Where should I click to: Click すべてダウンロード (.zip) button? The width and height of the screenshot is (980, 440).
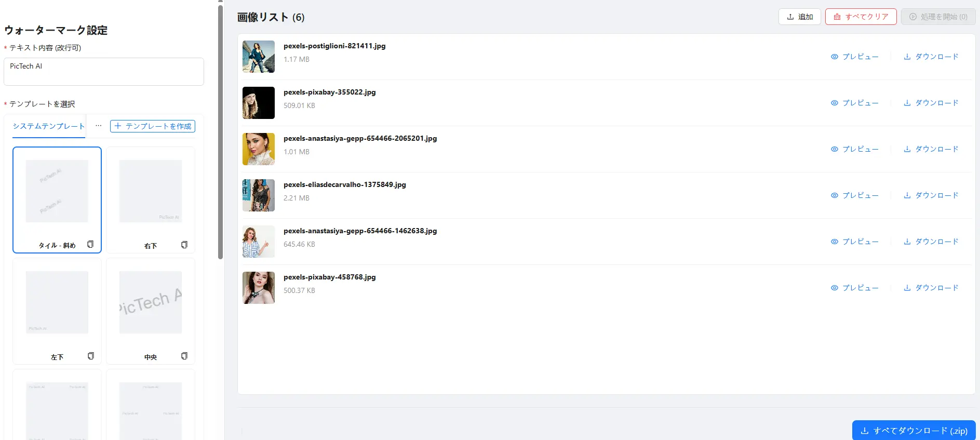click(914, 431)
